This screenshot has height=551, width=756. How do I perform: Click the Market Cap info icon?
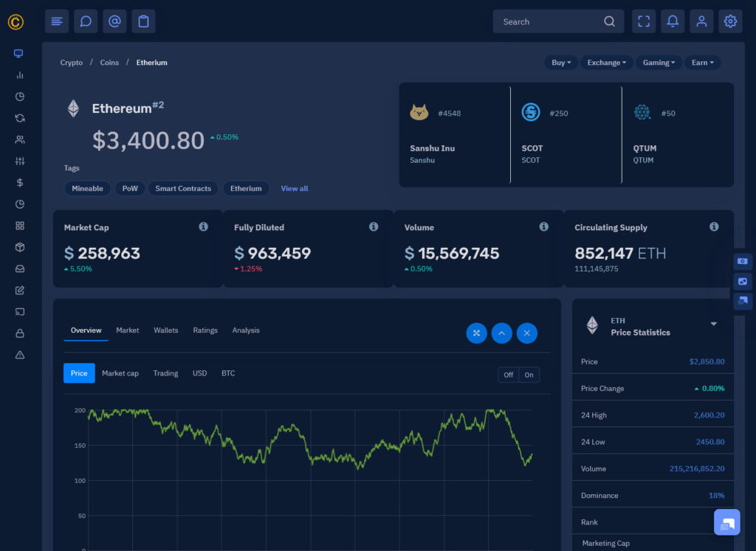click(204, 226)
